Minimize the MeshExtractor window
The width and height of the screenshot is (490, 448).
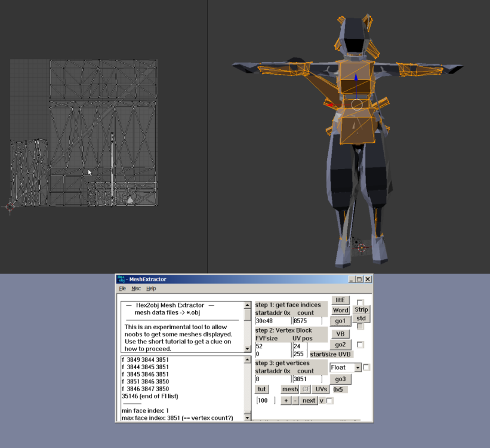coord(352,279)
